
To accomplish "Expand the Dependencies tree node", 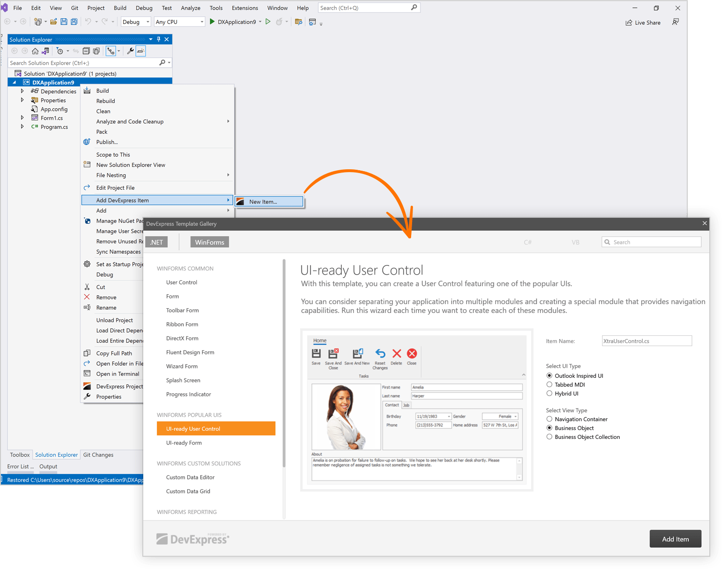I will (x=22, y=91).
